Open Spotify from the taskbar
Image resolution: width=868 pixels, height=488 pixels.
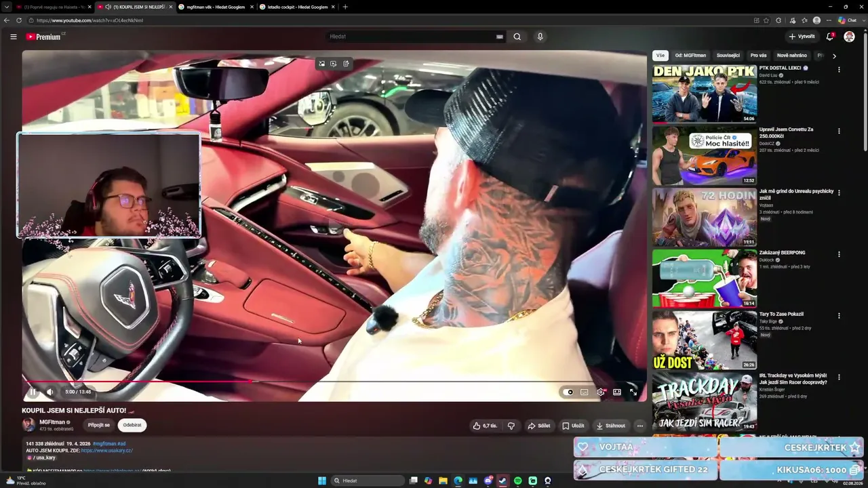coord(517,481)
